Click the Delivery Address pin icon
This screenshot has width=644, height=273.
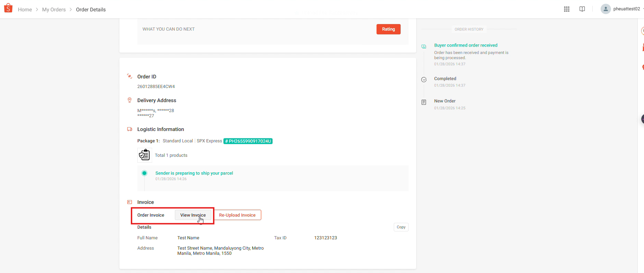pyautogui.click(x=130, y=100)
